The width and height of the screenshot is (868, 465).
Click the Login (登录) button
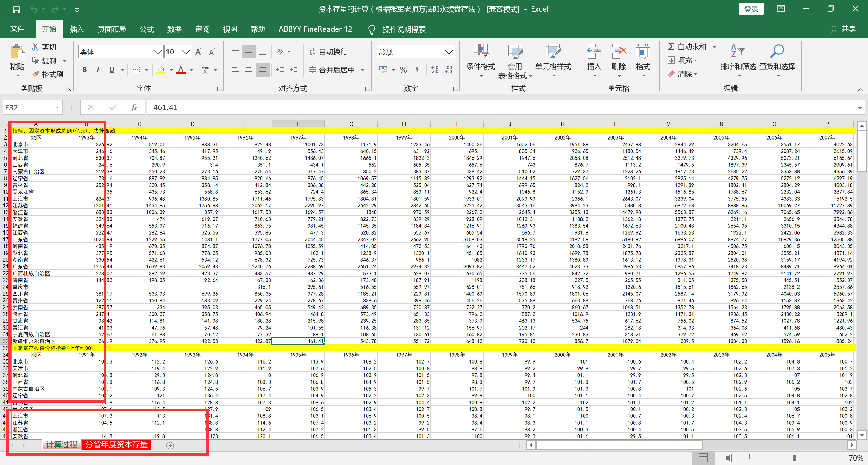coord(751,9)
